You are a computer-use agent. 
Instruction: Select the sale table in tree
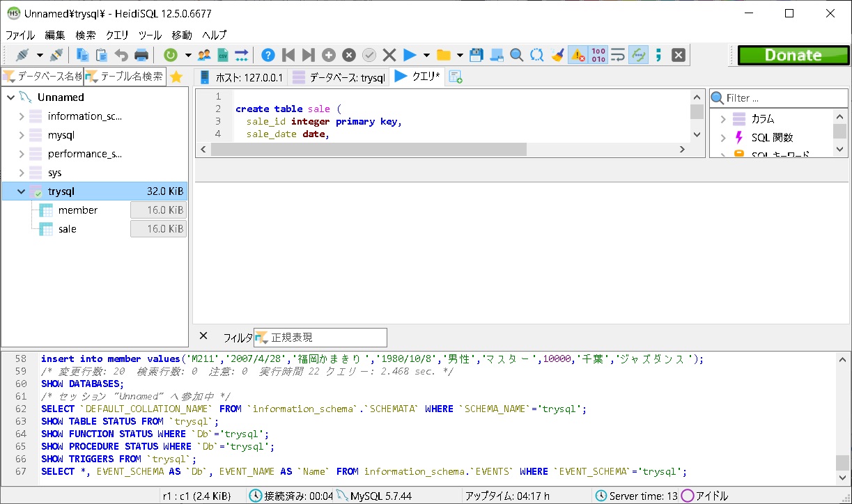(x=68, y=229)
